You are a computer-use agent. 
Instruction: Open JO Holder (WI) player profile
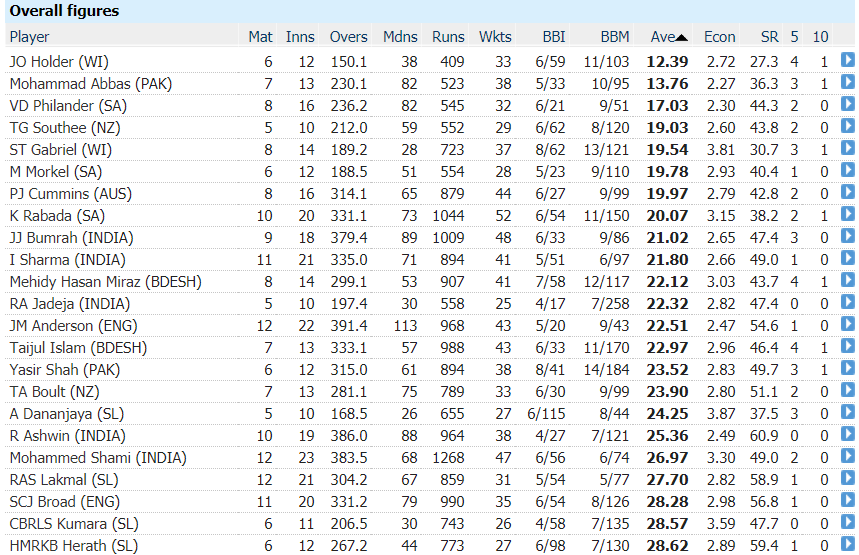pos(59,62)
